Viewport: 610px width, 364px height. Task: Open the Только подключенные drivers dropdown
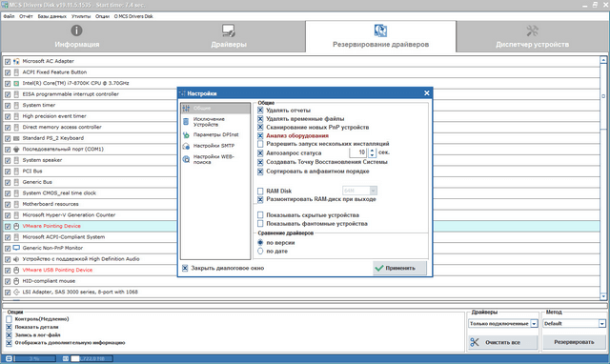click(x=534, y=324)
